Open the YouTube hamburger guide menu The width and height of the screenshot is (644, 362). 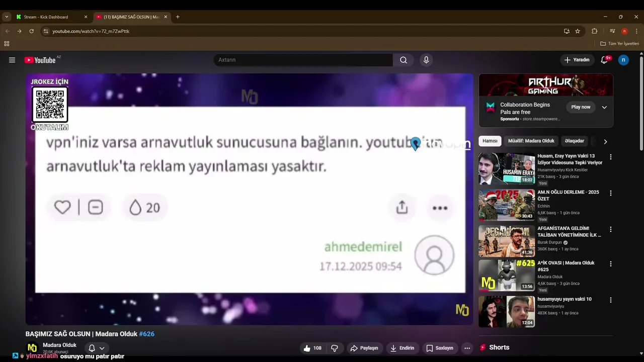click(x=12, y=60)
